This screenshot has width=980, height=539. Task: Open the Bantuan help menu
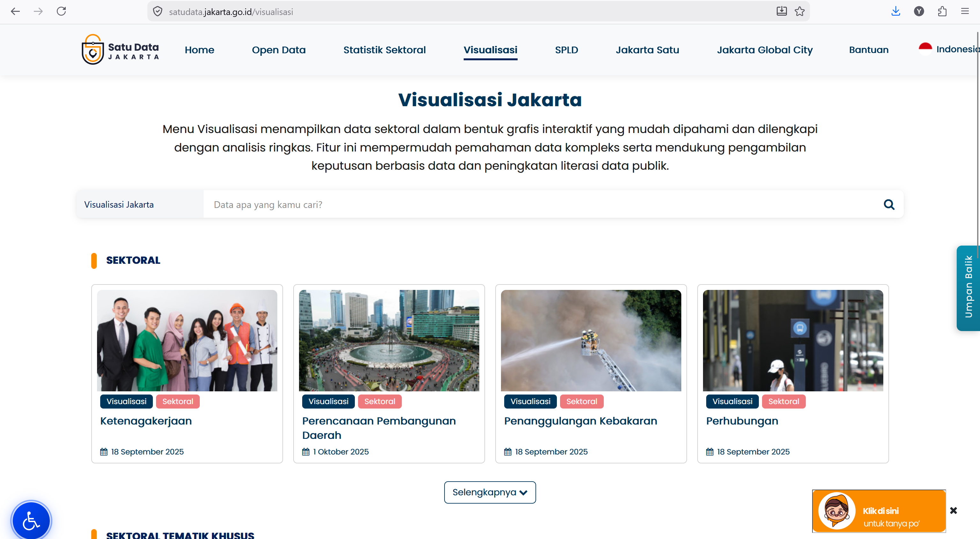pyautogui.click(x=869, y=50)
